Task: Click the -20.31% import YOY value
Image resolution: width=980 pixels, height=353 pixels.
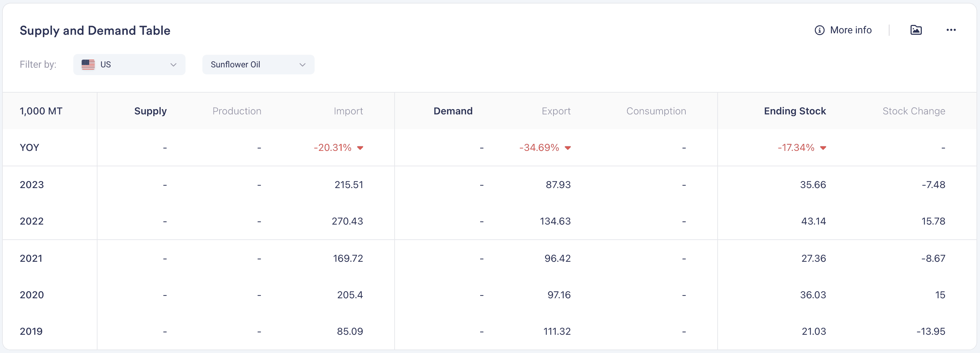Action: click(x=333, y=148)
